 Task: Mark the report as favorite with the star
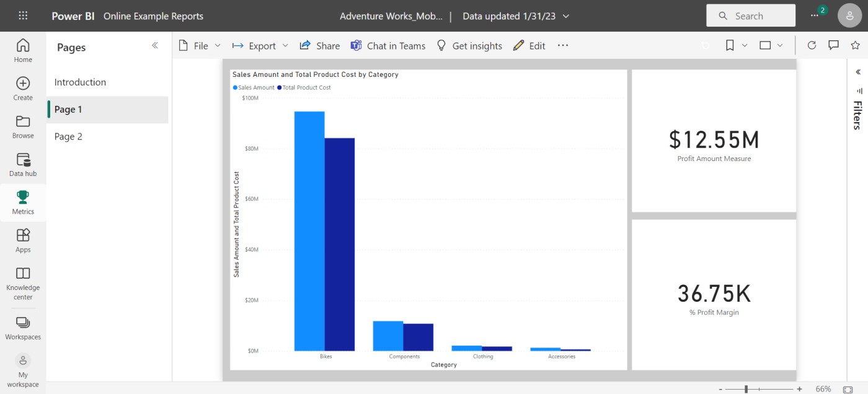click(x=854, y=45)
